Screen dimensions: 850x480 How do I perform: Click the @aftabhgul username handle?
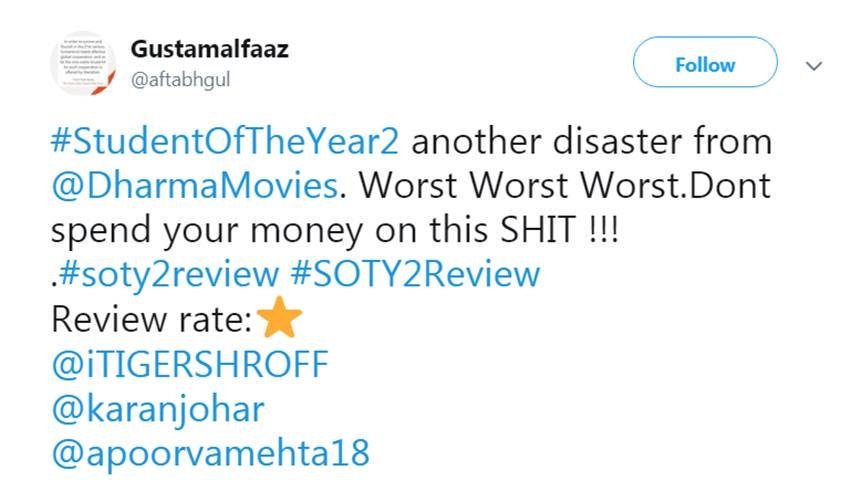pyautogui.click(x=180, y=79)
